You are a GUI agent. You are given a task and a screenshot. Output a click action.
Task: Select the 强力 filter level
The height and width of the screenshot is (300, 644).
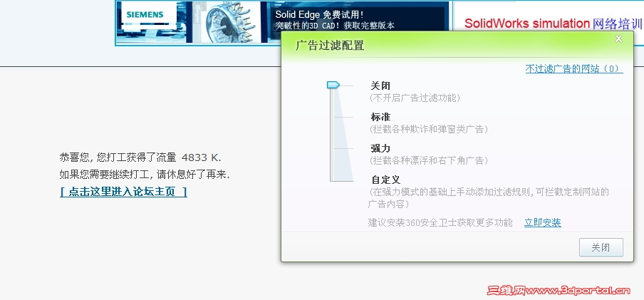380,148
